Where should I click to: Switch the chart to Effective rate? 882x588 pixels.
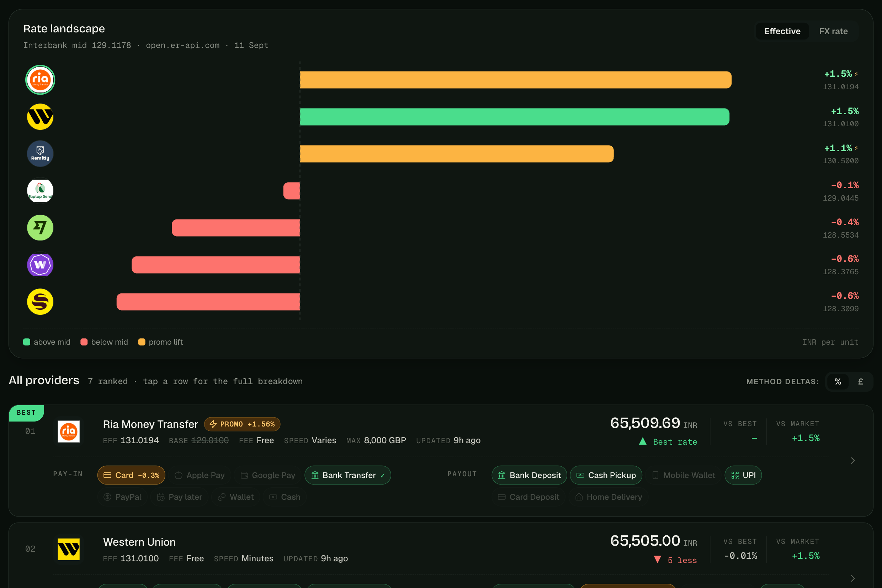(x=782, y=31)
